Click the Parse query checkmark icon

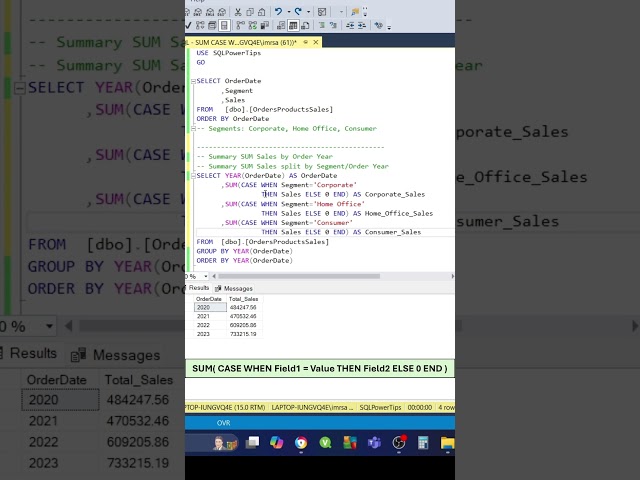(x=188, y=25)
